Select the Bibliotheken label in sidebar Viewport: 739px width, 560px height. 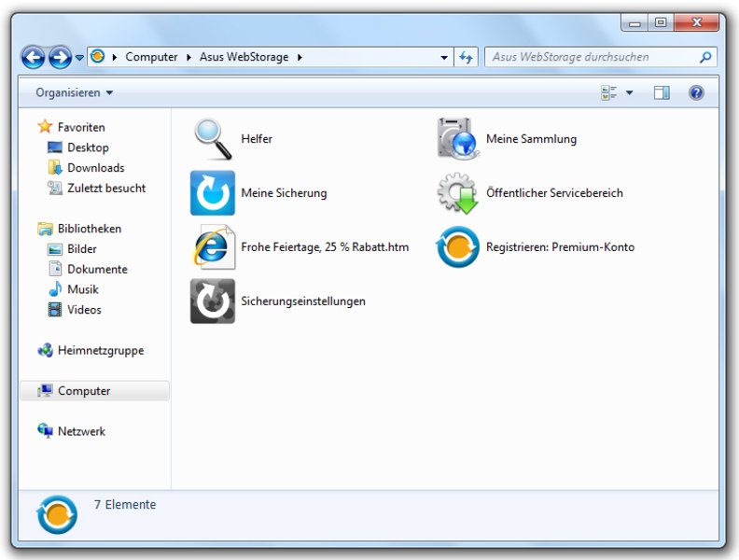(x=90, y=229)
